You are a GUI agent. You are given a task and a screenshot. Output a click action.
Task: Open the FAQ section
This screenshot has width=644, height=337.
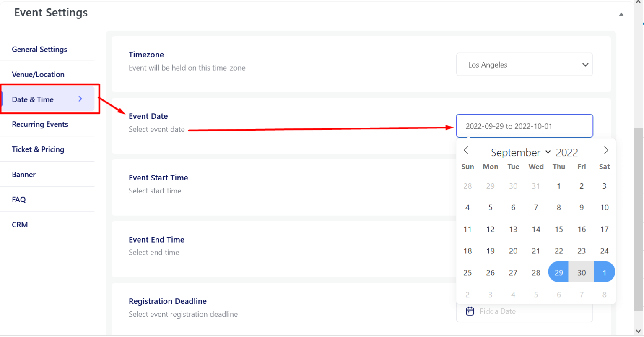point(19,199)
